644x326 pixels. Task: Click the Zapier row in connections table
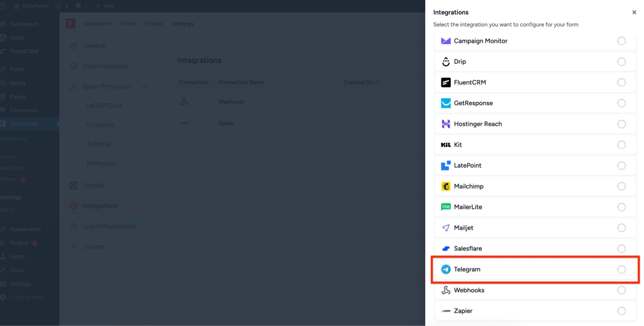pyautogui.click(x=292, y=123)
